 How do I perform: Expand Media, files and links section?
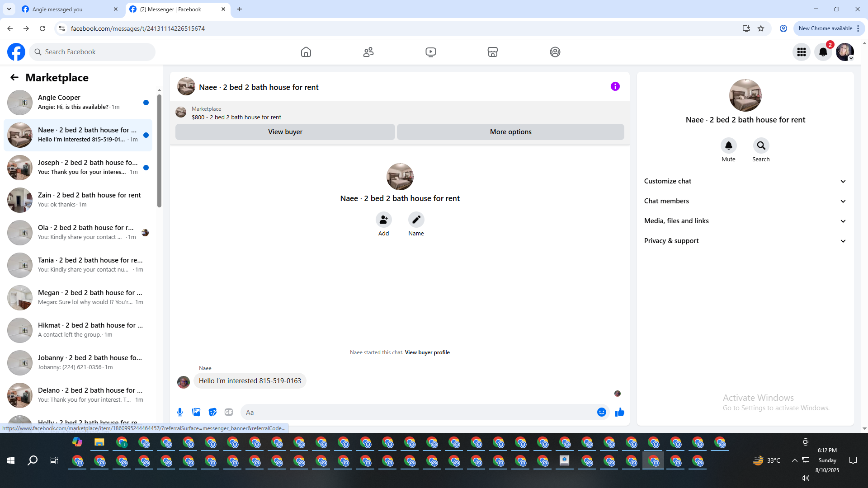(x=745, y=221)
